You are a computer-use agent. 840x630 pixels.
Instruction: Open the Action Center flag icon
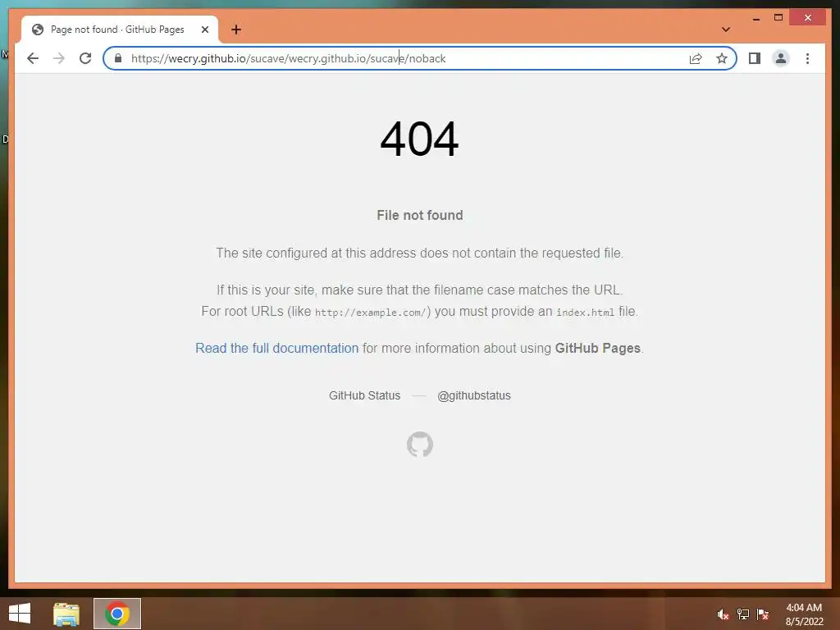point(763,614)
